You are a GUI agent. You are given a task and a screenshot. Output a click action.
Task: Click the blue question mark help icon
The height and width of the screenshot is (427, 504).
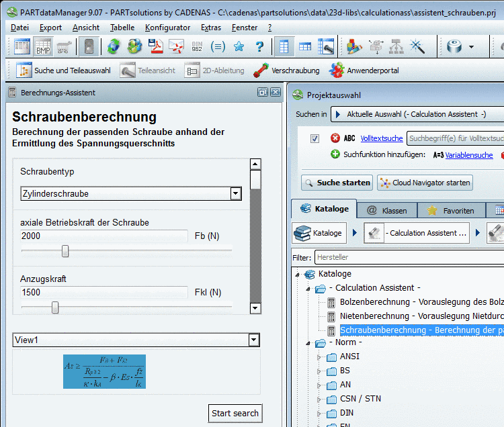259,47
